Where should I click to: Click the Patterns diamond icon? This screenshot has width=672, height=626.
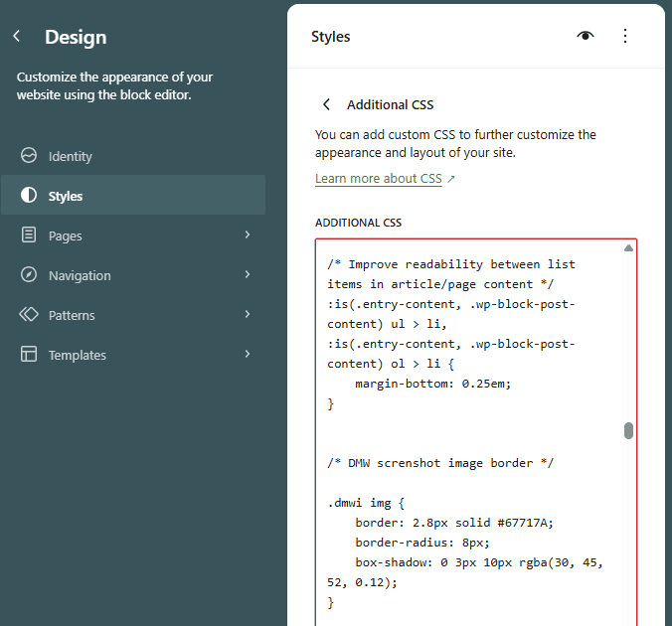pyautogui.click(x=29, y=315)
